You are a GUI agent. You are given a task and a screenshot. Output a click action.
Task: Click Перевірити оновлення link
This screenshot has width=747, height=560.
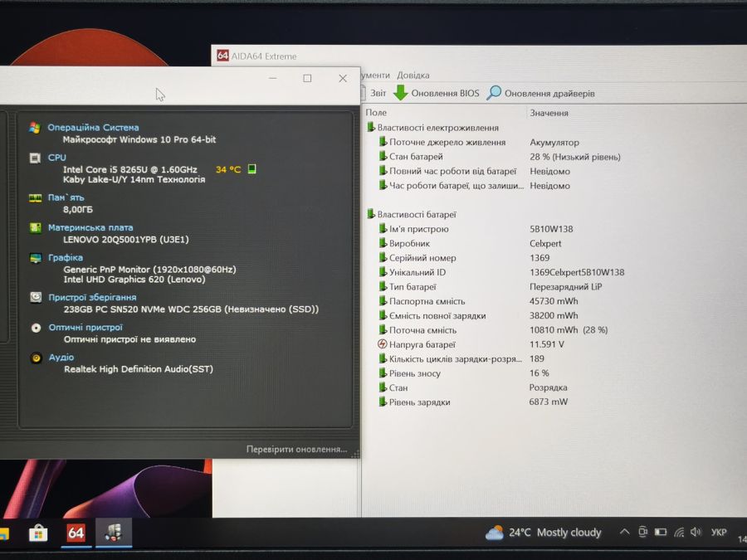point(296,449)
